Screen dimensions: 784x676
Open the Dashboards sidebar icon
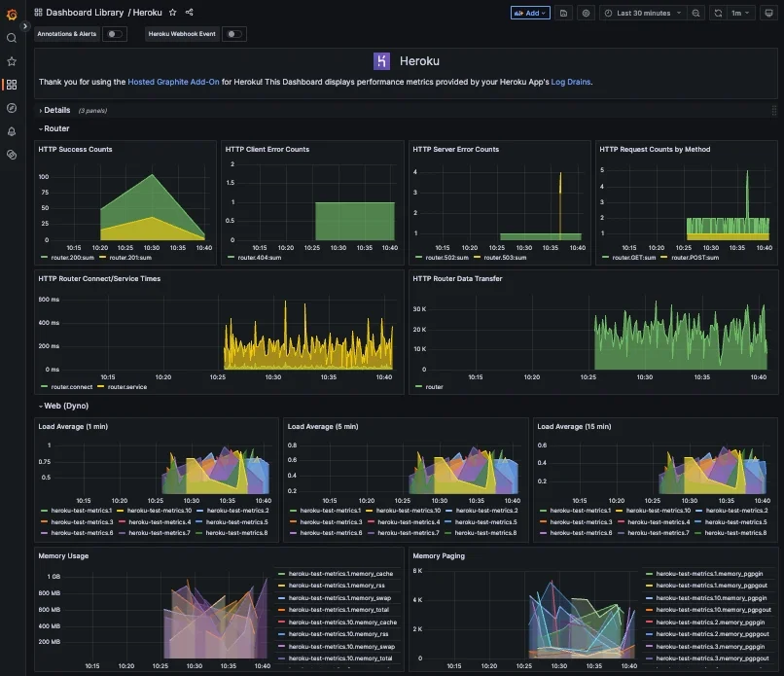pyautogui.click(x=13, y=85)
